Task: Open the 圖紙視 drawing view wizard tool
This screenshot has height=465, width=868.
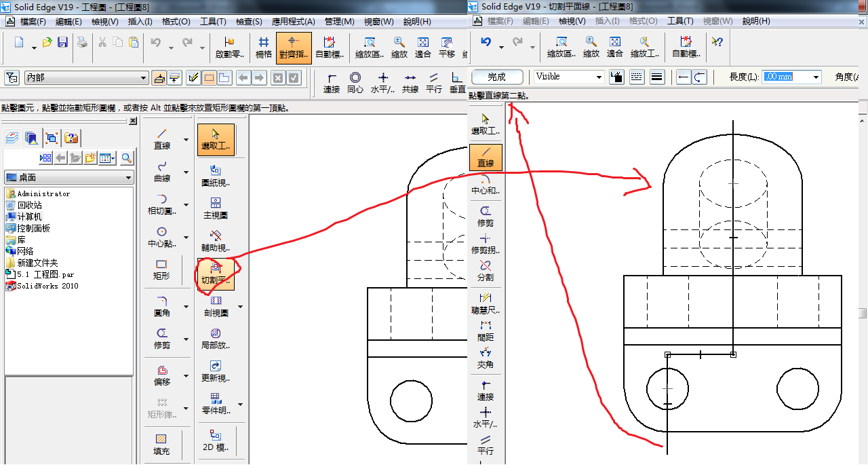Action: click(216, 176)
